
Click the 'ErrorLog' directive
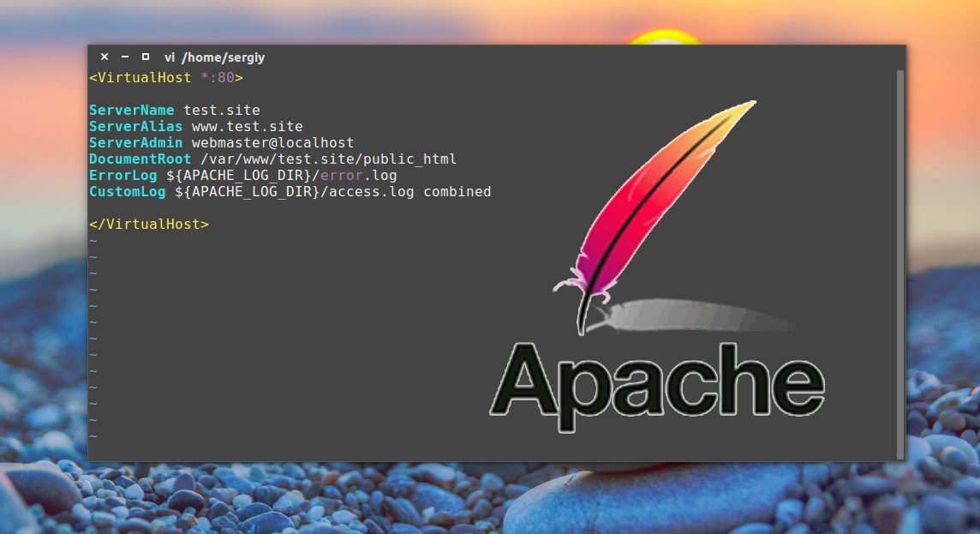click(123, 175)
